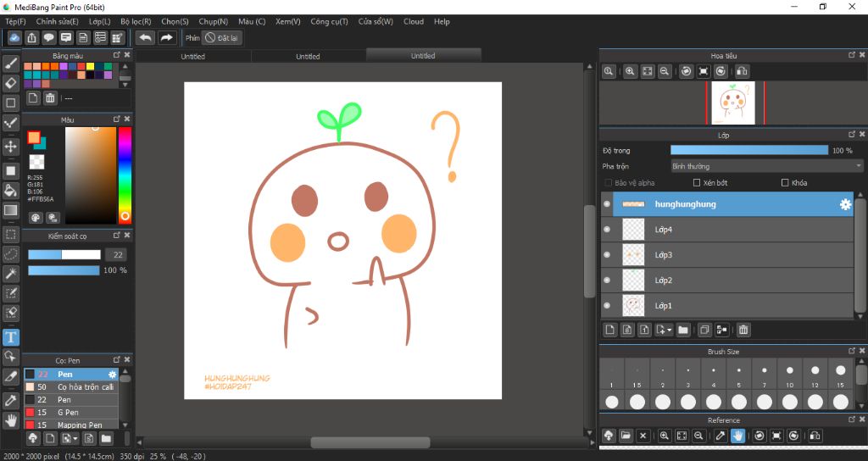The image size is (868, 461).
Task: Switch to the first Untitled tab
Action: coord(192,57)
